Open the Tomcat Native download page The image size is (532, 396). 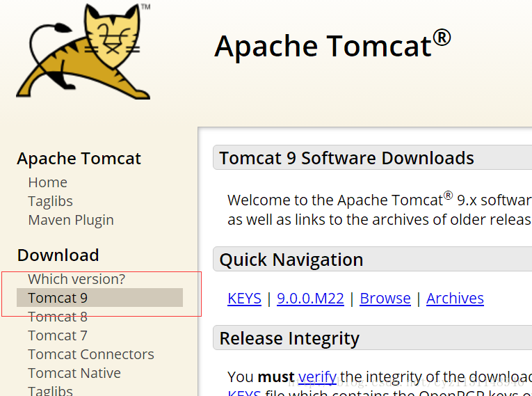(74, 373)
